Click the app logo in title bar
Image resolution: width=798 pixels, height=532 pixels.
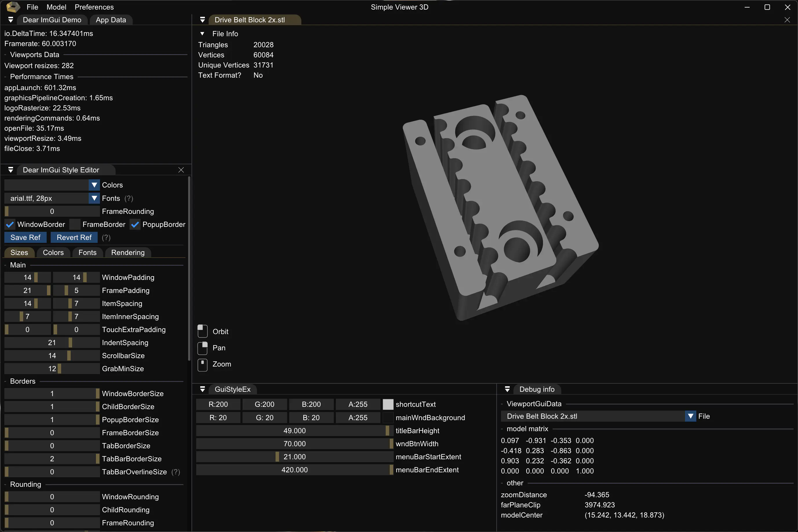tap(13, 7)
